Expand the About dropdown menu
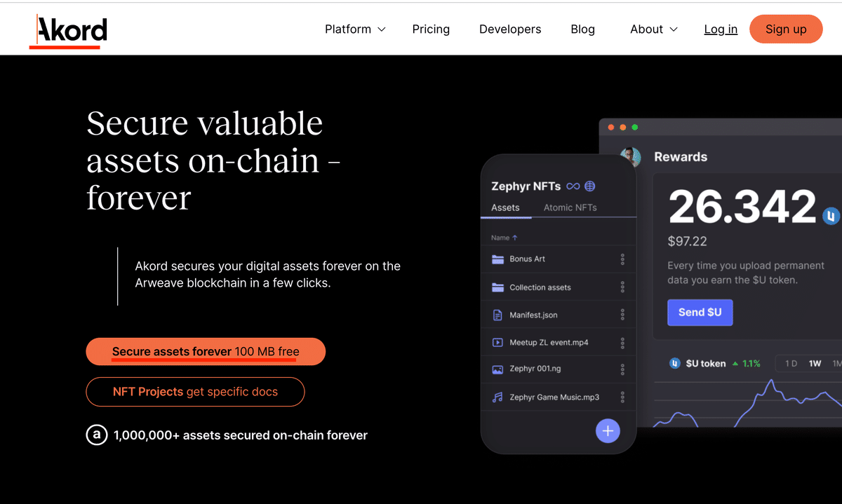Viewport: 842px width, 504px height. coord(653,29)
